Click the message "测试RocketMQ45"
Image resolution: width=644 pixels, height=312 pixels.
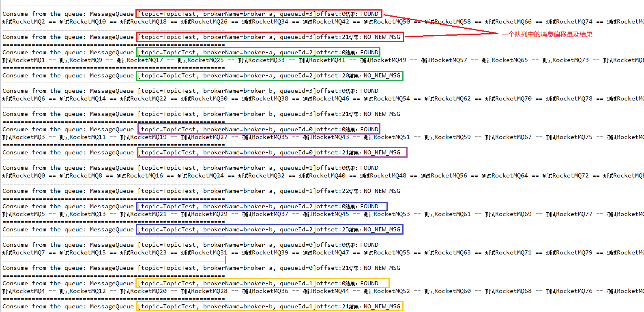point(326,214)
